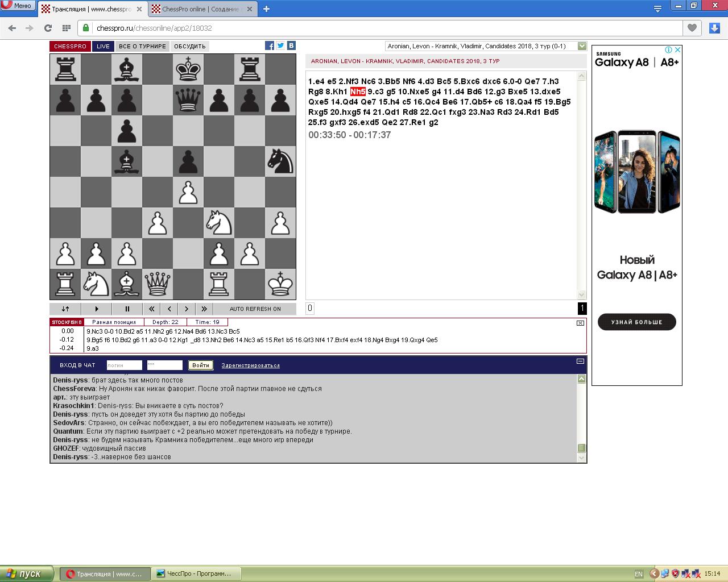Share the broadcast on Twitter
The height and width of the screenshot is (582, 728).
click(x=280, y=46)
